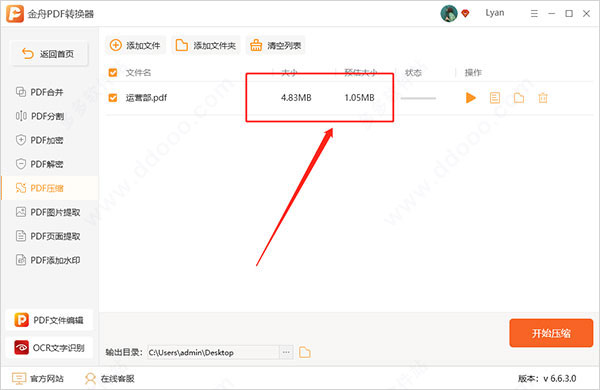
Task: Open PDF文件编辑 tool
Action: click(49, 320)
